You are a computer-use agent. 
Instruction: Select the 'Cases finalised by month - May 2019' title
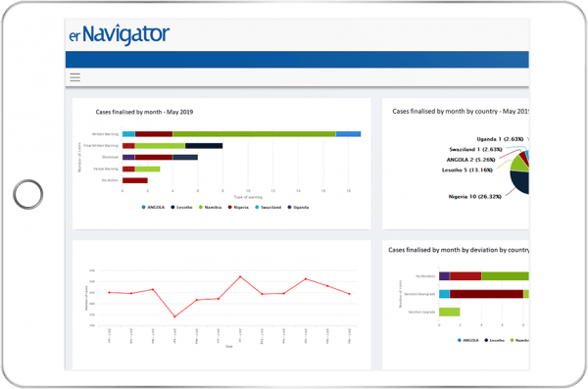(x=144, y=112)
